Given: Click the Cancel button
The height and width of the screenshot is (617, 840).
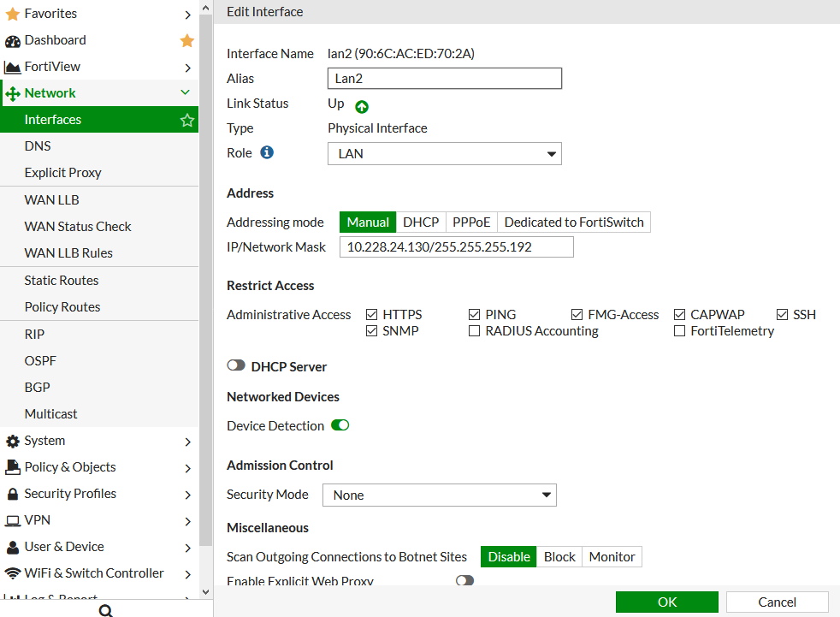Looking at the screenshot, I should pos(778,602).
